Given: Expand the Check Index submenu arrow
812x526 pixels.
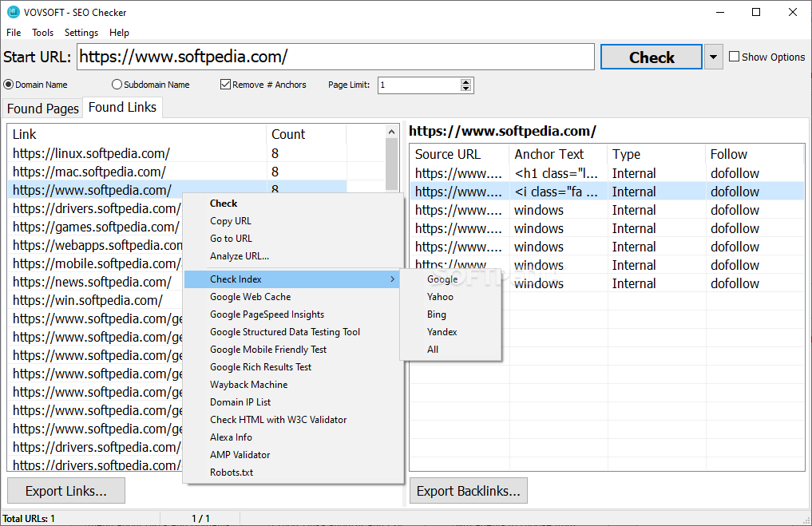Looking at the screenshot, I should point(393,279).
